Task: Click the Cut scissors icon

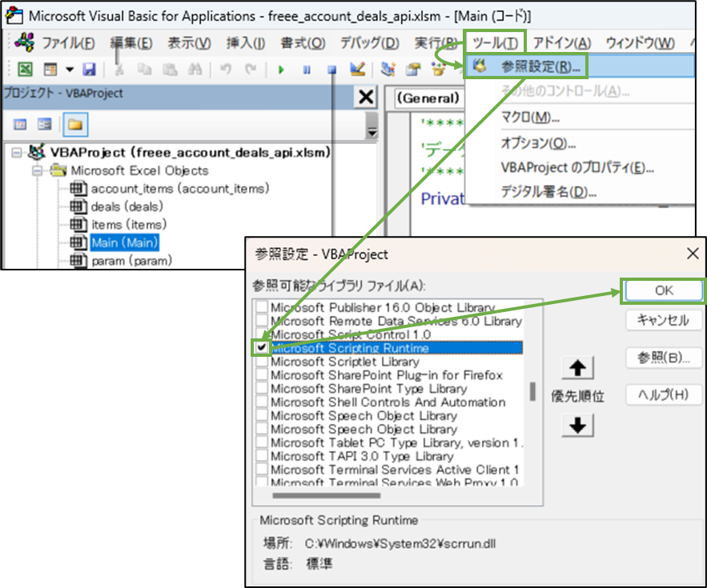Action: (119, 70)
